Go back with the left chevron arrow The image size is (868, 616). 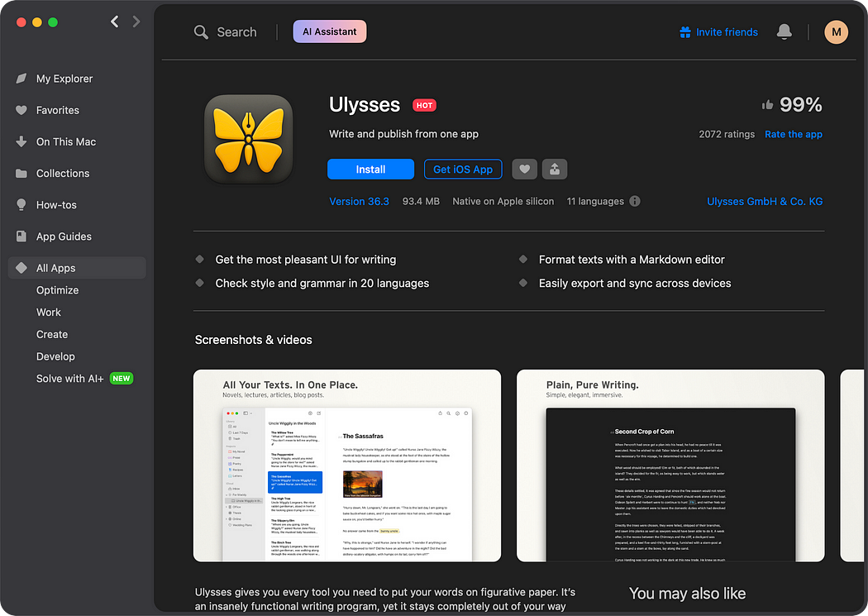(x=115, y=21)
